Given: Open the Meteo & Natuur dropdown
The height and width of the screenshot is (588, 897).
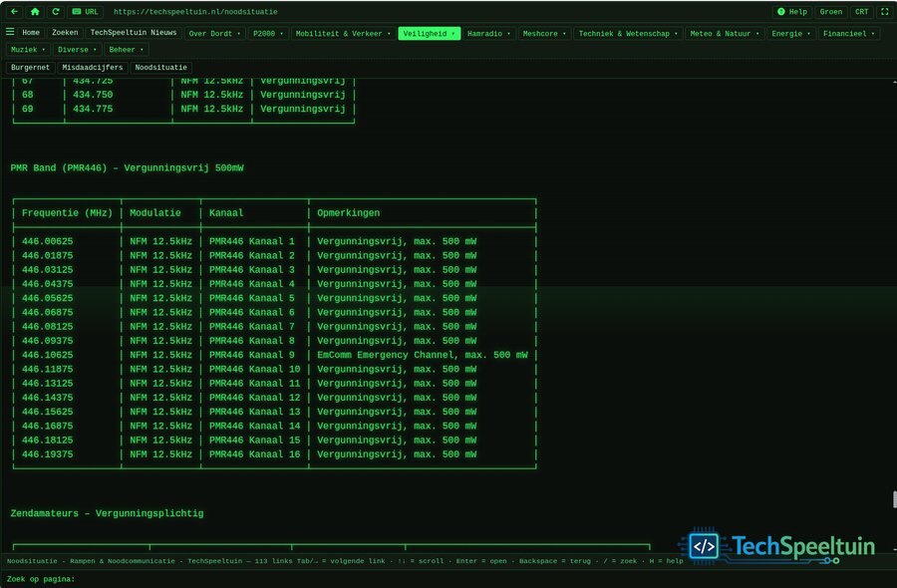Looking at the screenshot, I should pos(725,34).
